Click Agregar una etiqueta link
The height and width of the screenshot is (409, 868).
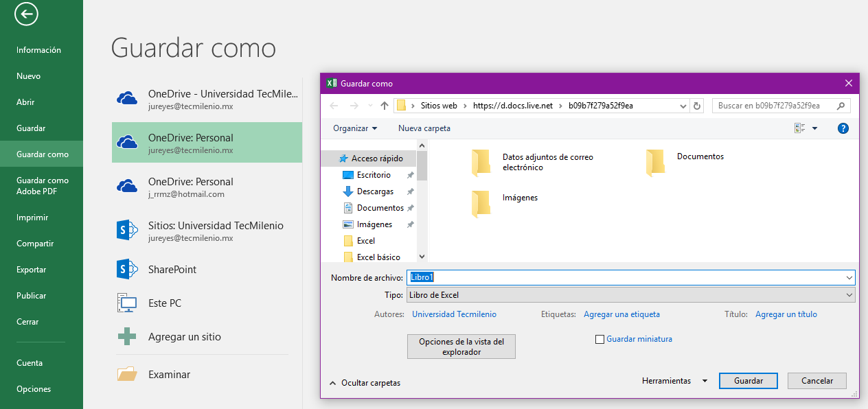point(621,314)
